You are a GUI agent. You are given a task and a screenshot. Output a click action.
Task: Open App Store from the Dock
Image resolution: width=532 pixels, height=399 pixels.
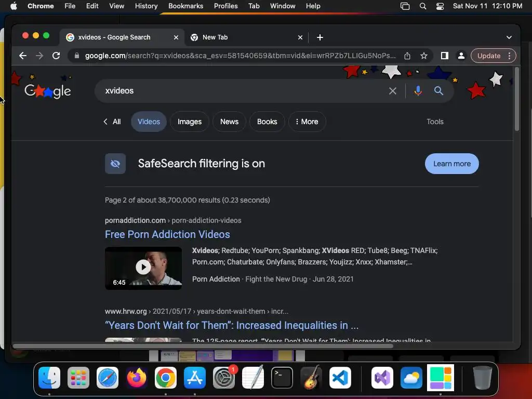[x=195, y=378]
